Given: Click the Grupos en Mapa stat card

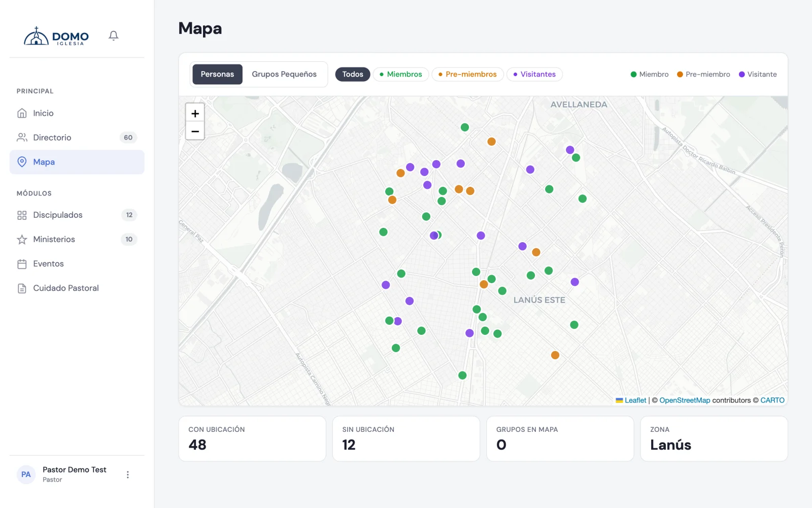Looking at the screenshot, I should pyautogui.click(x=560, y=439).
